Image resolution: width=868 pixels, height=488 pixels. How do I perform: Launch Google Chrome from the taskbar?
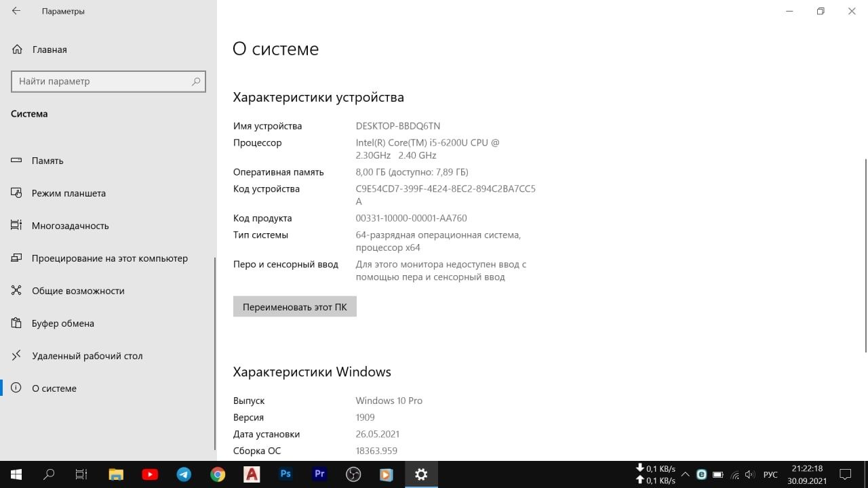(218, 474)
